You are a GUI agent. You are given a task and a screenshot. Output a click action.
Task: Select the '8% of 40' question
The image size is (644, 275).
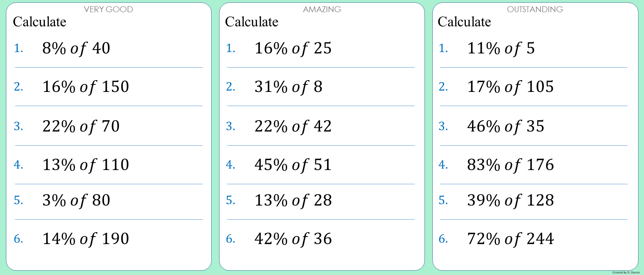click(76, 48)
